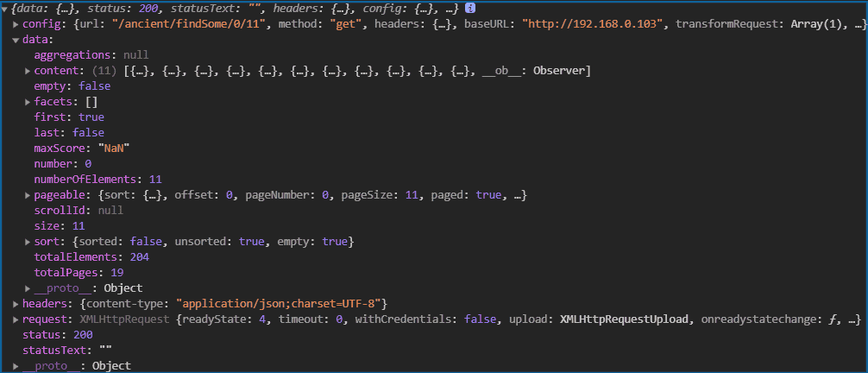This screenshot has width=868, height=373.
Task: Expand the sort object
Action: point(28,242)
